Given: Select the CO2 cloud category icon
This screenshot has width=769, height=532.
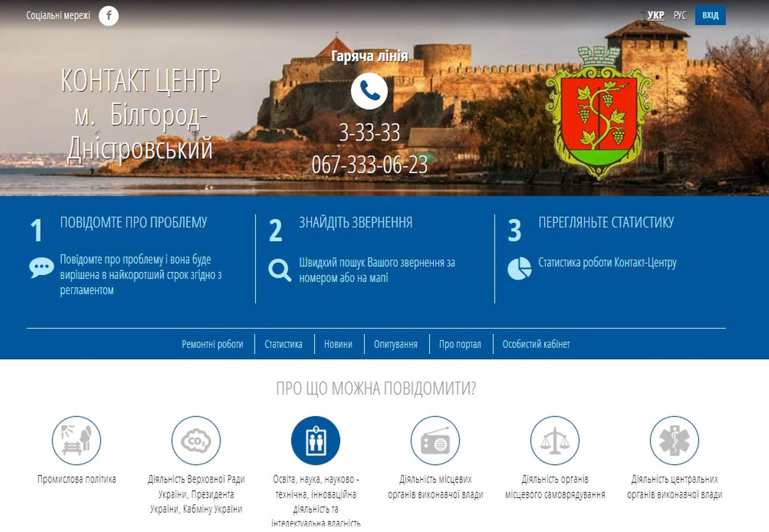Looking at the screenshot, I should pos(196,440).
